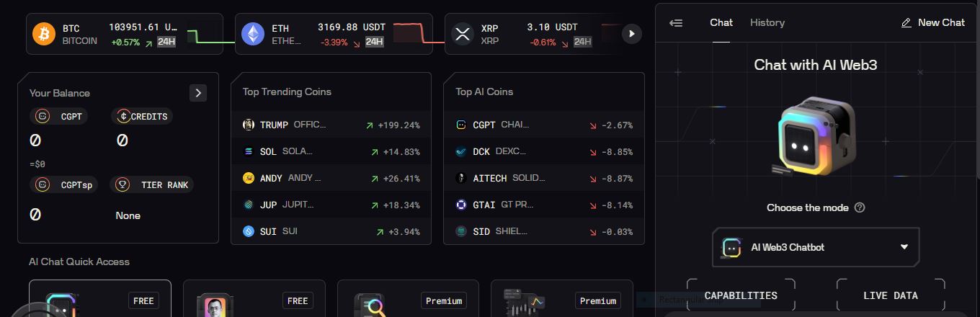Expand Your Balance with the chevron button
The image size is (980, 317).
click(198, 93)
